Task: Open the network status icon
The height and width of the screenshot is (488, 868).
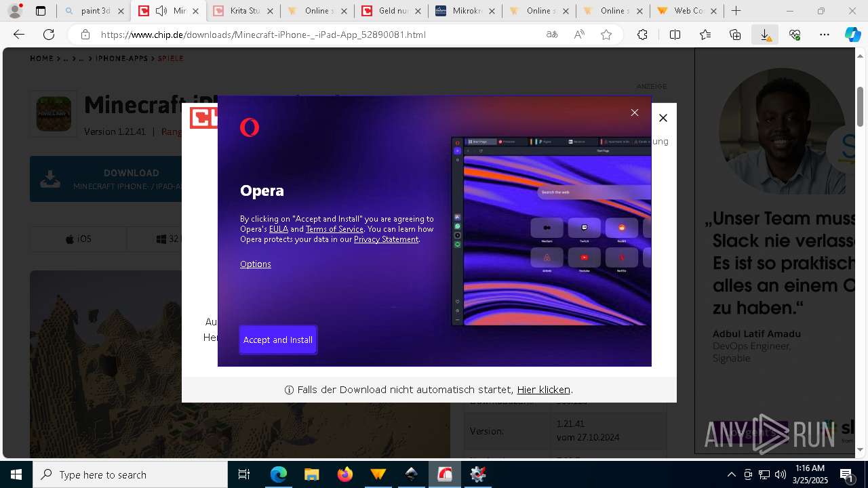Action: coord(764,474)
